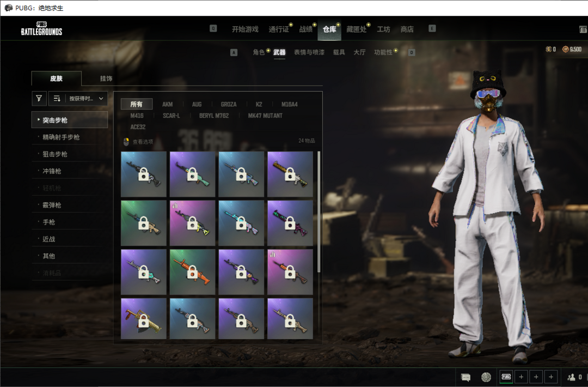Click the D key hint after 功能性

(x=412, y=52)
